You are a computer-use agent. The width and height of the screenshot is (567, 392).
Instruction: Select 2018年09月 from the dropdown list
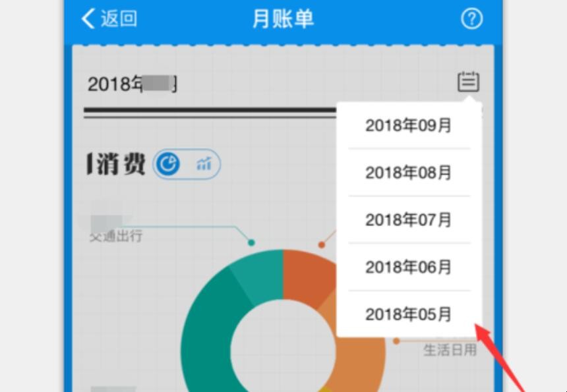coord(408,125)
